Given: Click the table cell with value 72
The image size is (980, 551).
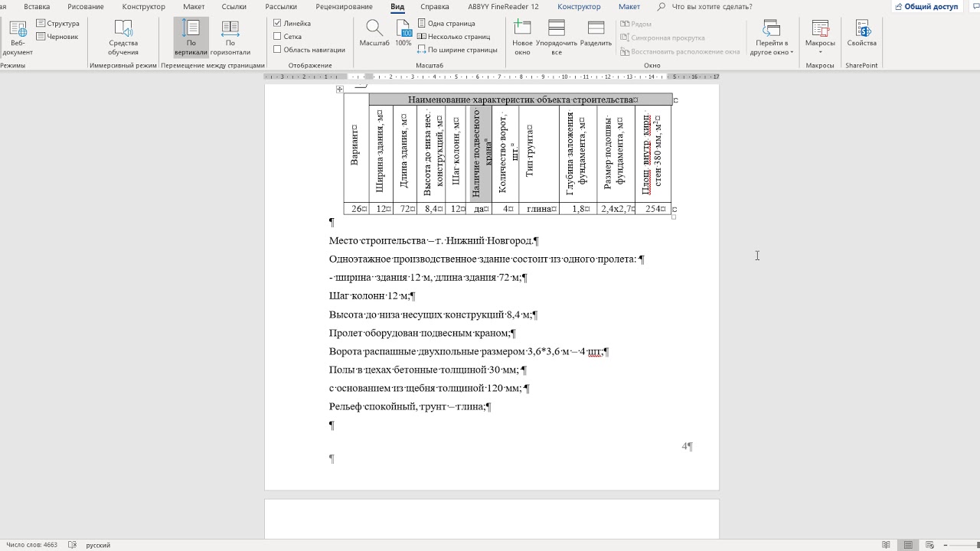Looking at the screenshot, I should [x=406, y=209].
